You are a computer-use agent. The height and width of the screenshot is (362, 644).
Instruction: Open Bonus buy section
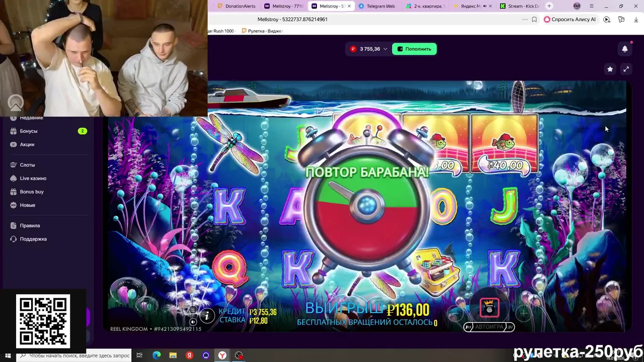[32, 192]
